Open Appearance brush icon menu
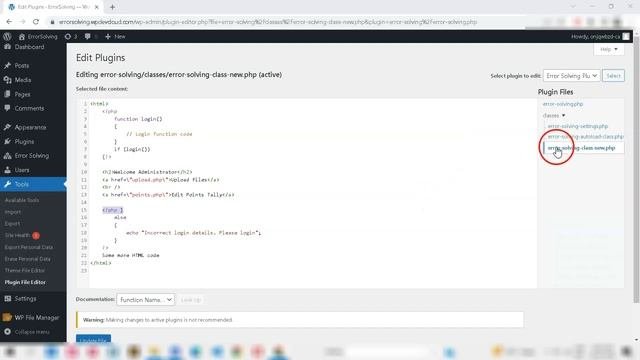Image resolution: width=640 pixels, height=360 pixels. tap(7, 127)
